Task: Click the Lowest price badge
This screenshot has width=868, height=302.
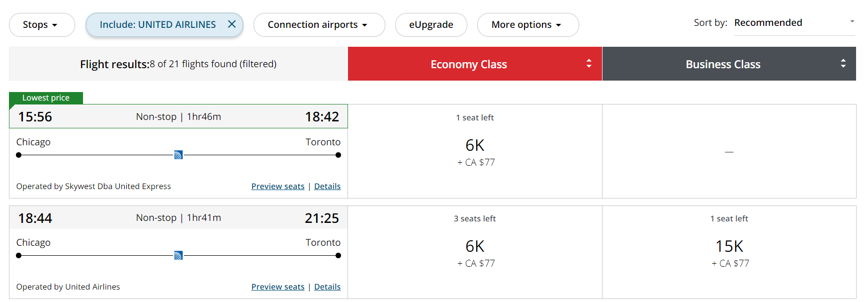Action: coord(45,98)
